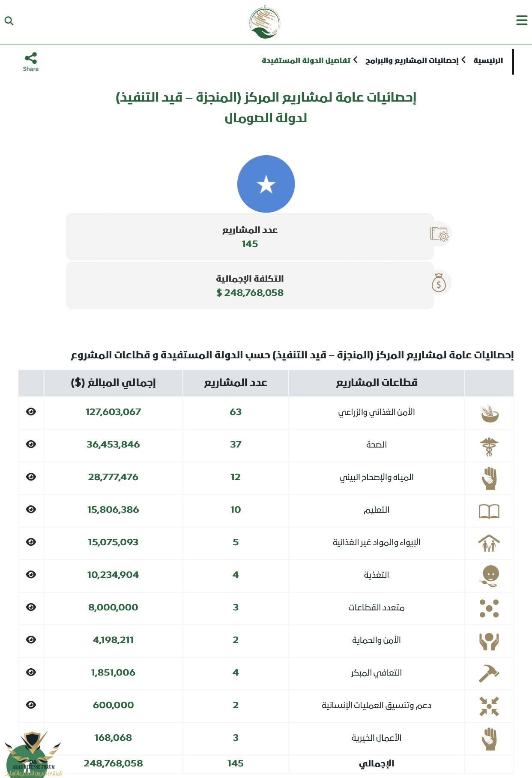This screenshot has width=532, height=778.
Task: Sort by عدد المشاريع column header
Action: (x=236, y=383)
